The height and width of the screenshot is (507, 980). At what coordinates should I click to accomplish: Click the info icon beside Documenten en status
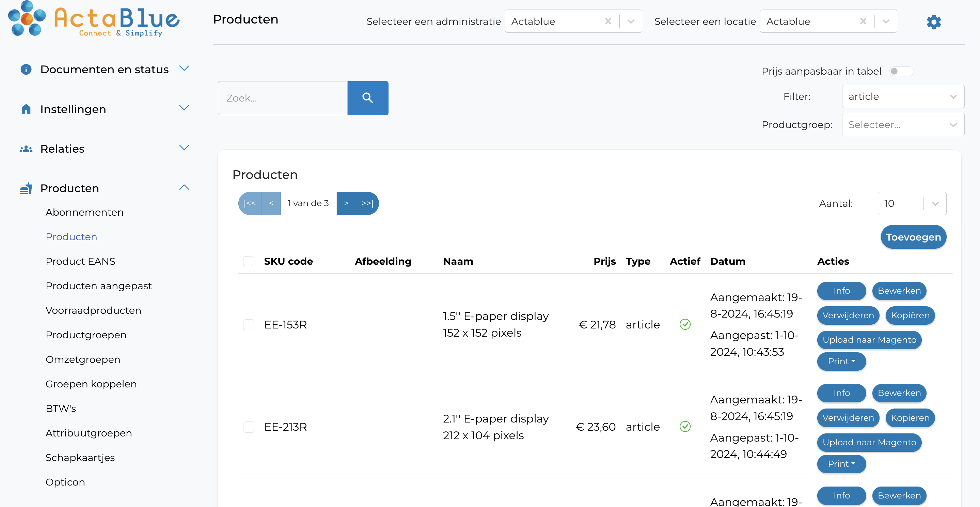click(x=26, y=69)
